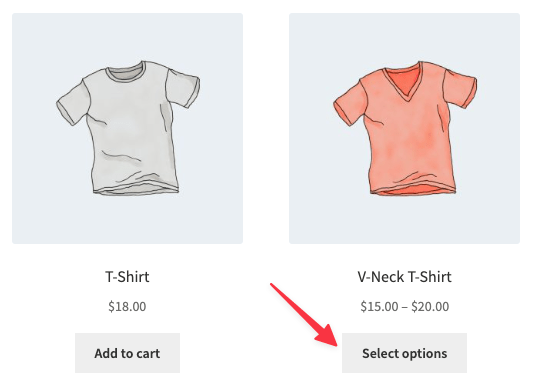Click the $20.00 upper price value
Viewport: 534px width, 390px height.
(x=430, y=306)
